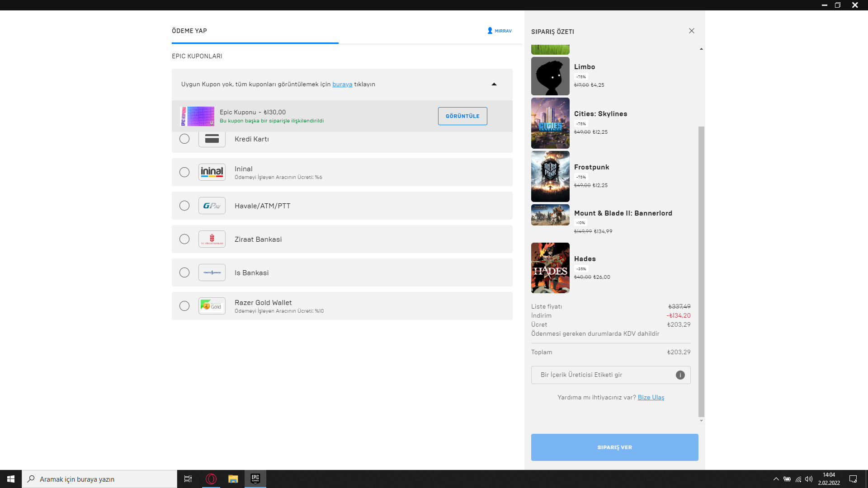868x488 pixels.
Task: Click the ininal logo icon
Action: point(212,172)
